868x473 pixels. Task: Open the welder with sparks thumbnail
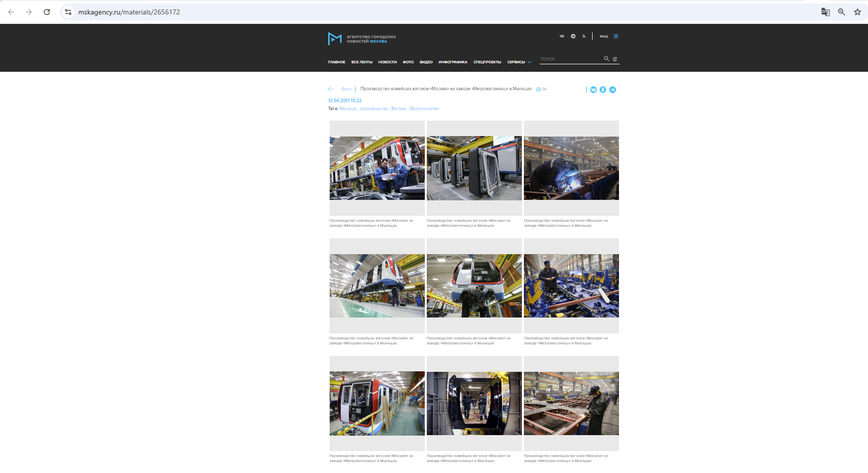(x=571, y=168)
